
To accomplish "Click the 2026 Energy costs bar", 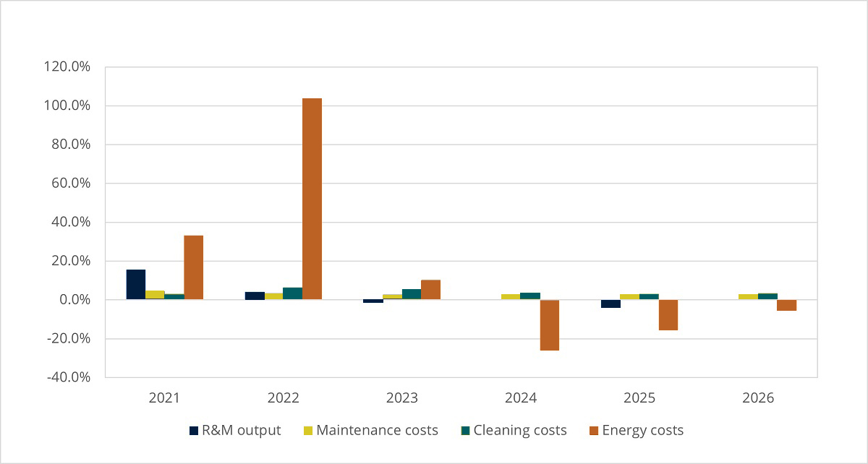I will click(786, 305).
